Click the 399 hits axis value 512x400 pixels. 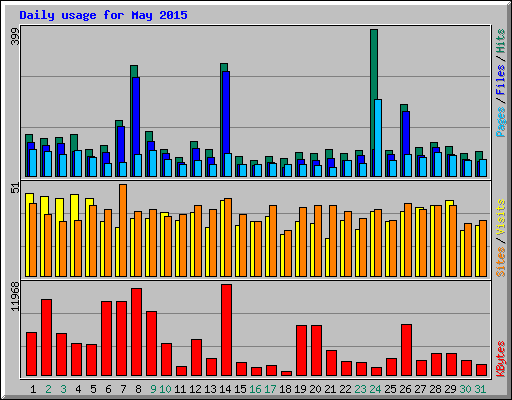15,36
